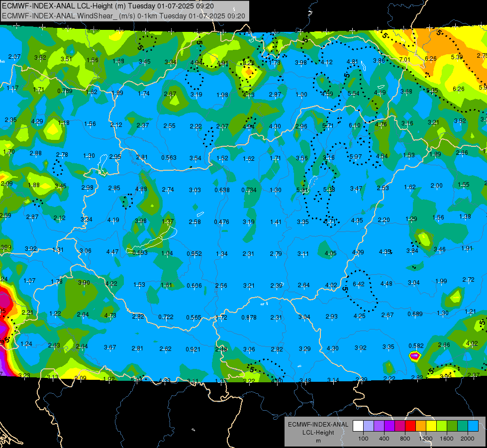
Task: Click the wind shear value 6.10
Action: click(355, 125)
